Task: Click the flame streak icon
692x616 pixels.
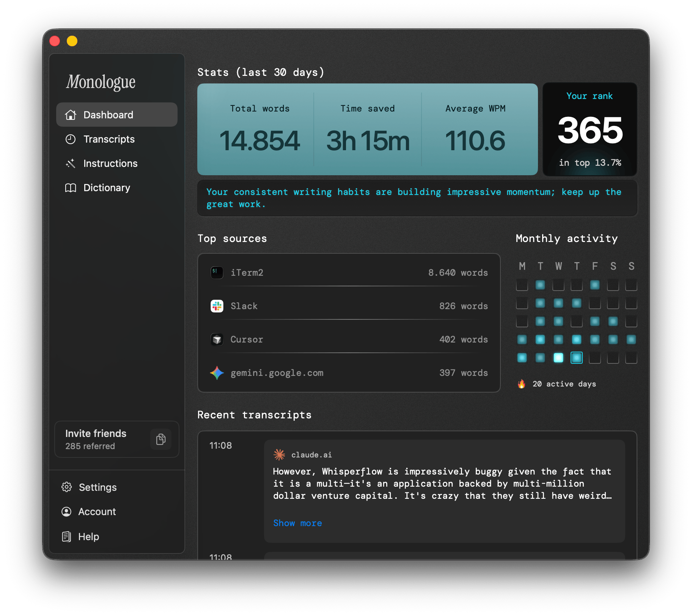Action: (x=522, y=384)
